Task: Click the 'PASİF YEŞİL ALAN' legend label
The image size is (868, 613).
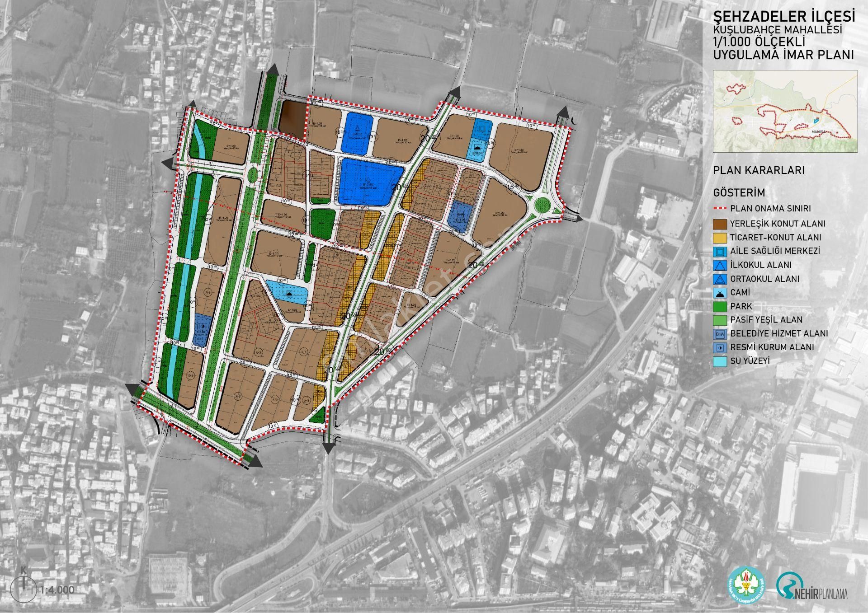Action: [766, 320]
